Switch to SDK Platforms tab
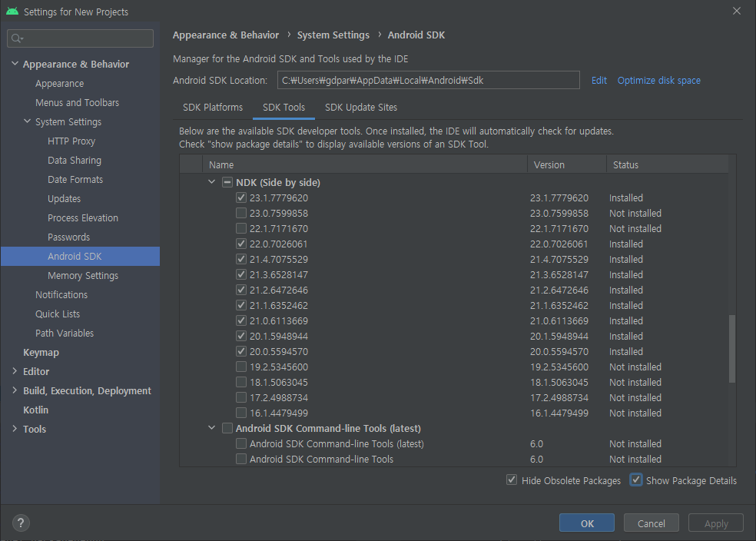 [x=213, y=108]
